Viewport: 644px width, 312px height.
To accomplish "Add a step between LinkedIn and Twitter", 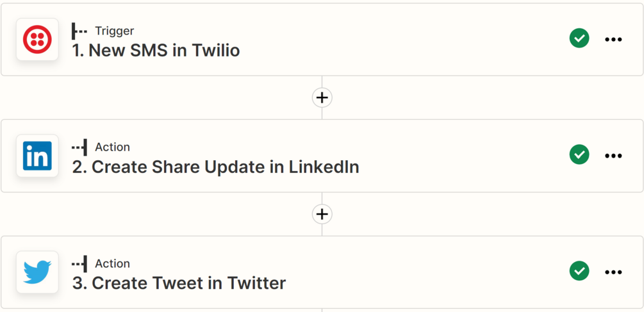I will pyautogui.click(x=322, y=214).
